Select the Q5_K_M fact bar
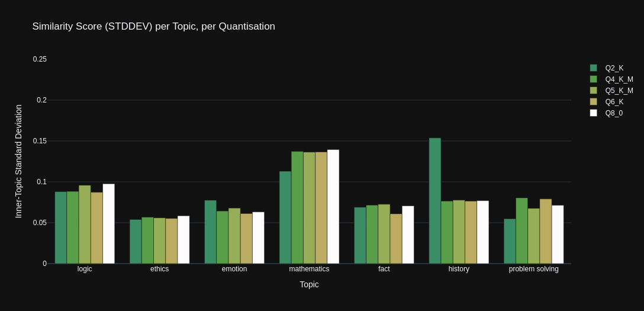This screenshot has height=311, width=644. coord(384,234)
